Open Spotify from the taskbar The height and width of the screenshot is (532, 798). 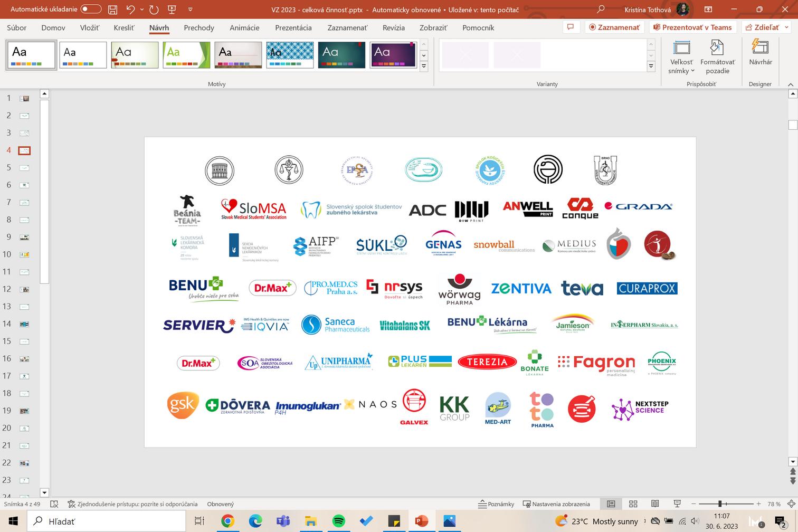pyautogui.click(x=338, y=521)
